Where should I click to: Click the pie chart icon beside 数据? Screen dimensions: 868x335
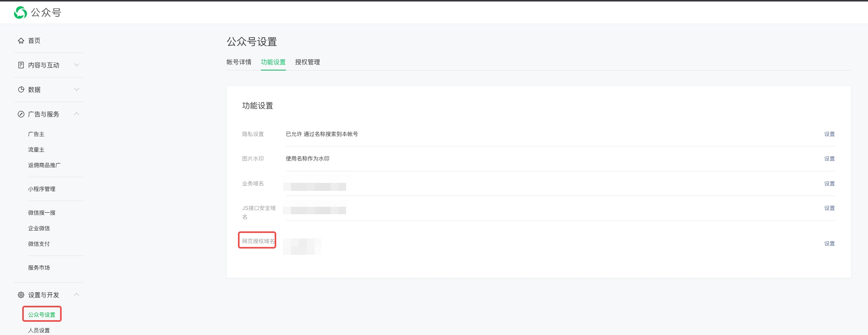click(21, 90)
